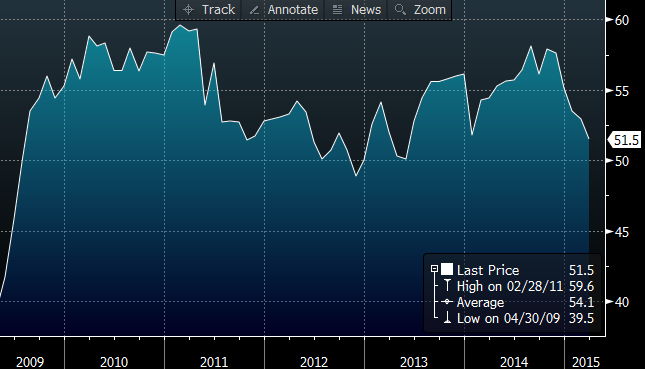645x369 pixels.
Task: Click the white Last Price color swatch
Action: [x=447, y=269]
